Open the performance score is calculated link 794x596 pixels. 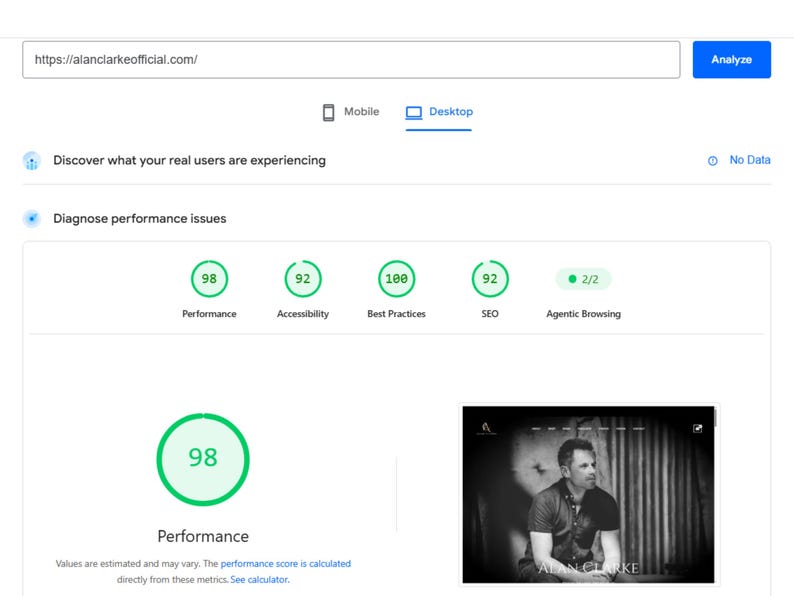(286, 564)
